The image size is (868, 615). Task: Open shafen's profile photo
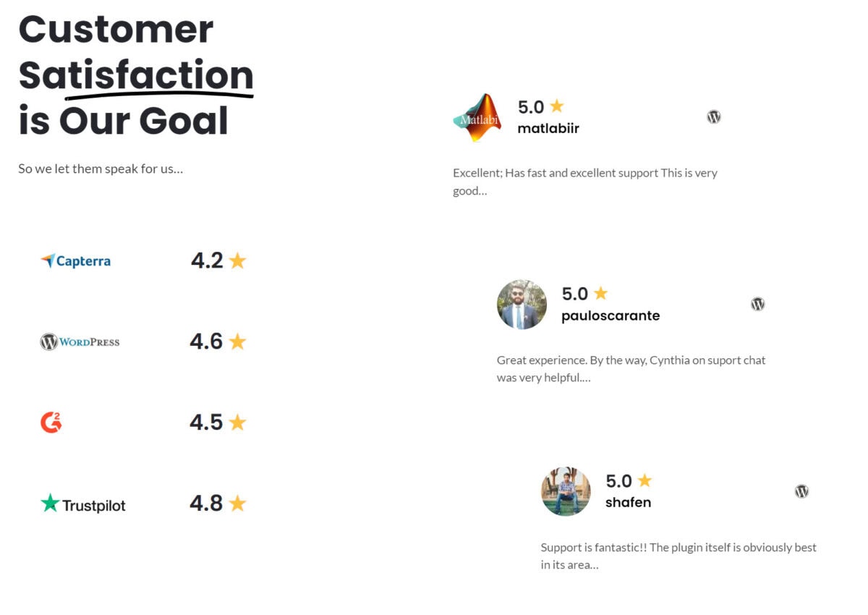[566, 491]
